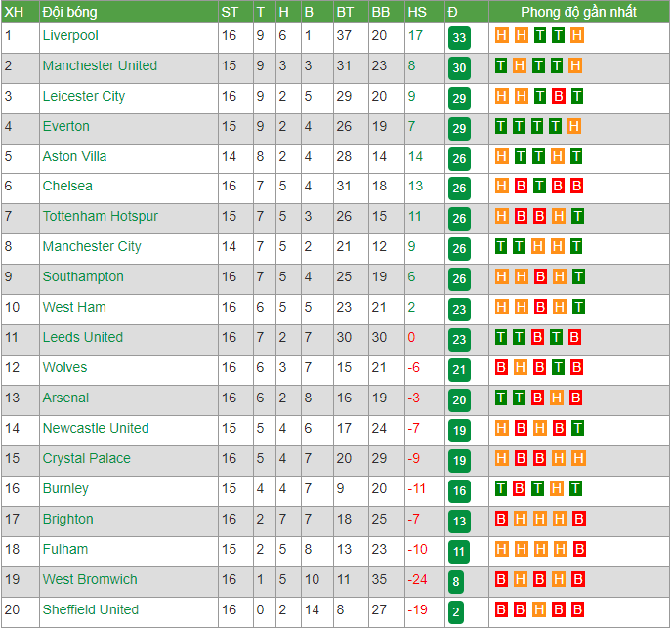This screenshot has height=629, width=672.
Task: Click Sheffield United's green 2 points badge
Action: (455, 611)
